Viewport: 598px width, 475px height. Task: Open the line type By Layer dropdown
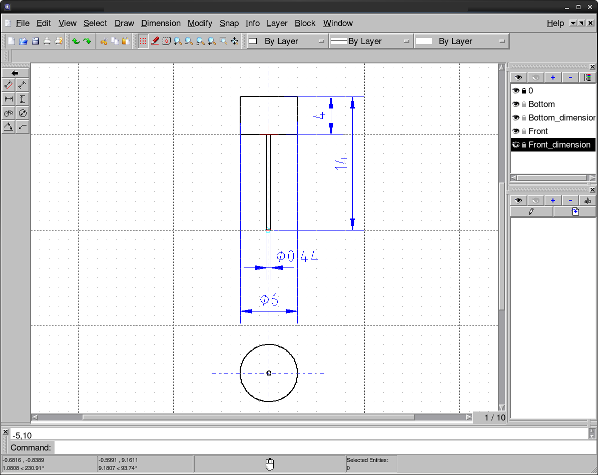click(x=461, y=41)
